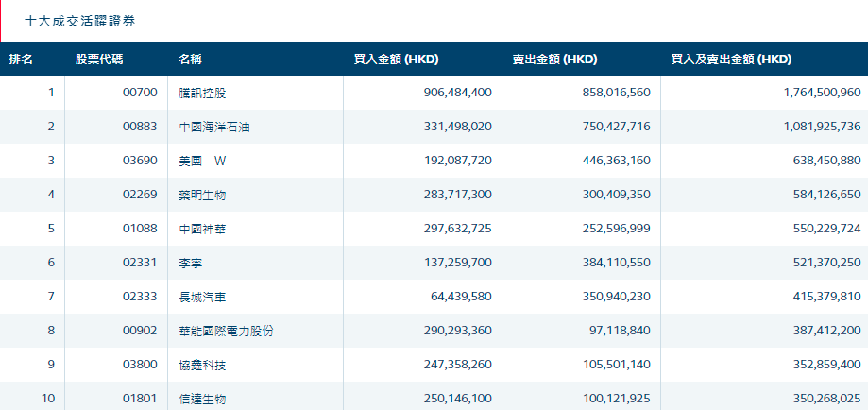Screen dimensions: 868x410
Task: Click sell amount 97,118,840
Action: pos(621,332)
